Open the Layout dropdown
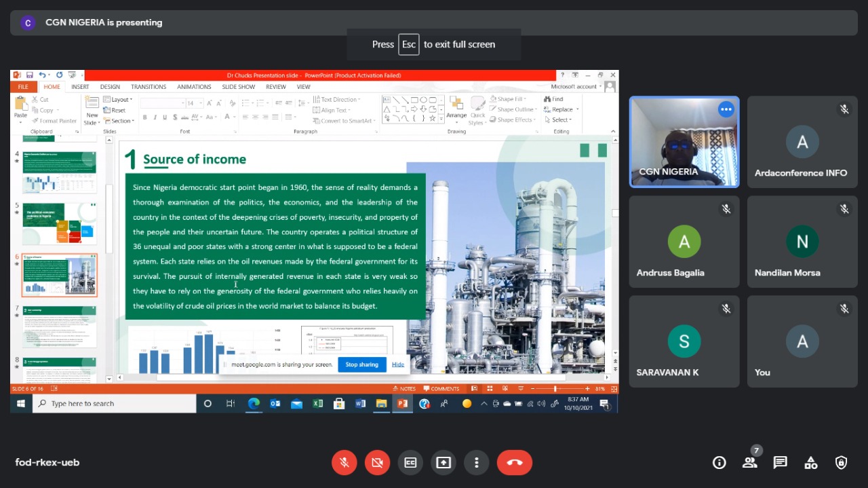Viewport: 868px width, 488px height. pos(118,100)
